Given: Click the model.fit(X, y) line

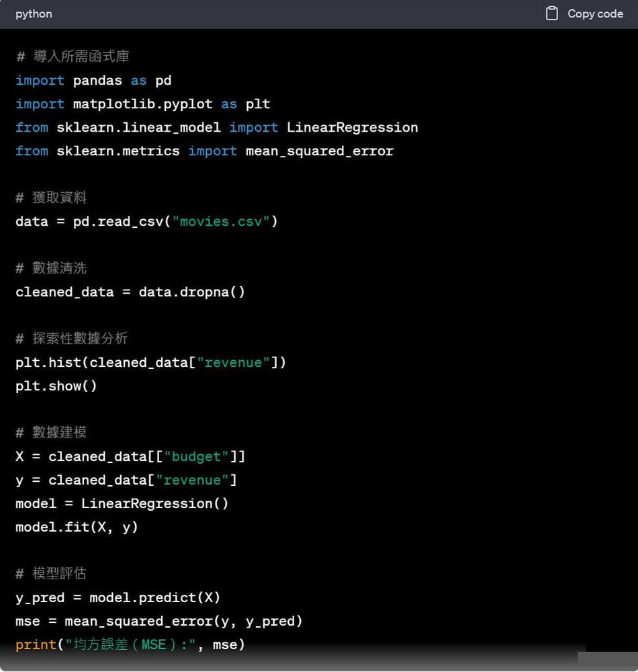Looking at the screenshot, I should pyautogui.click(x=77, y=527).
